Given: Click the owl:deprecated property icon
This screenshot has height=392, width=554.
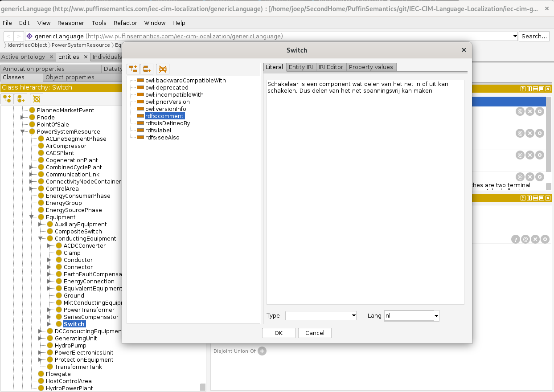Looking at the screenshot, I should (x=140, y=88).
